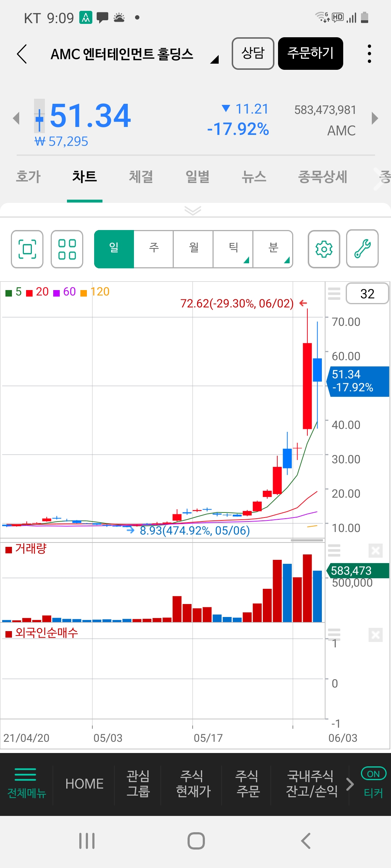Toggle the 120-day moving average legend
391x868 pixels.
(x=95, y=292)
